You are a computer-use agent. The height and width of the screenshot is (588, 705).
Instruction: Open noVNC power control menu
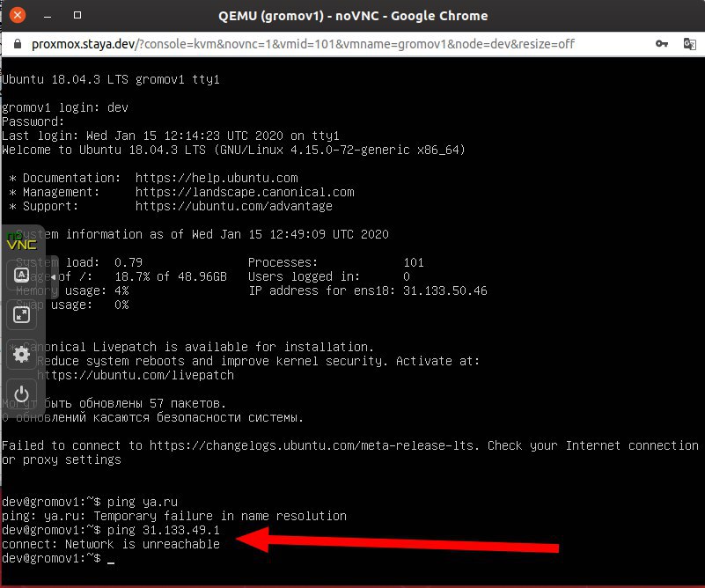click(21, 394)
